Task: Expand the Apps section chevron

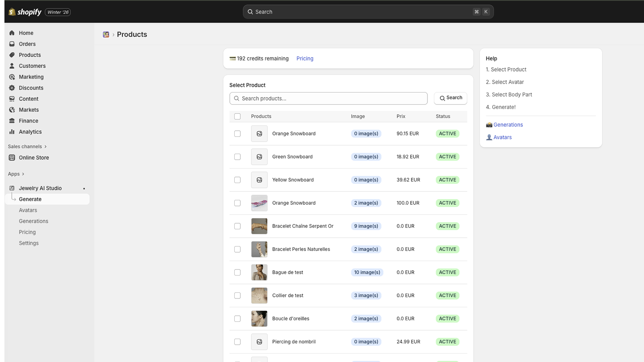Action: 23,174
